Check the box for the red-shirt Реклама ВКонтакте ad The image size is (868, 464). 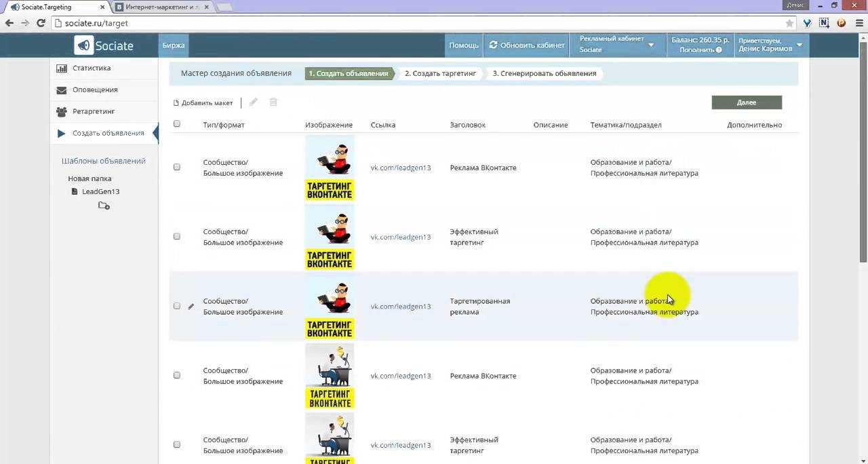tap(177, 167)
